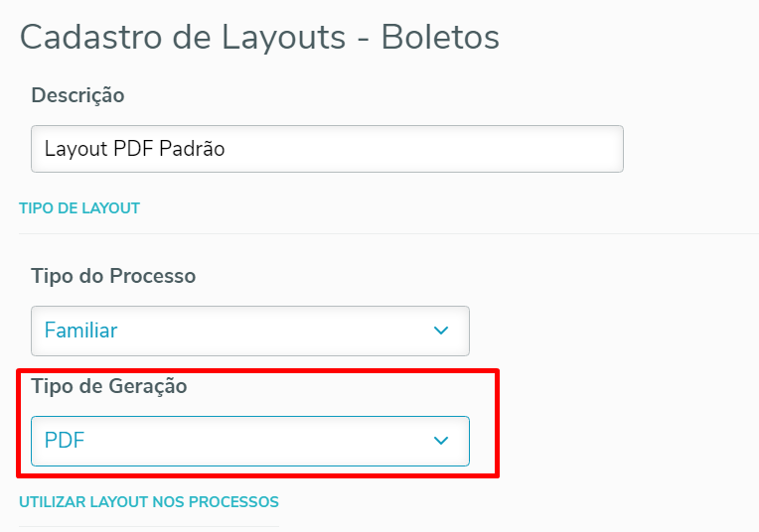Screen dimensions: 759x532
Task: Click the Tipo de Geração label
Action: pos(108,386)
